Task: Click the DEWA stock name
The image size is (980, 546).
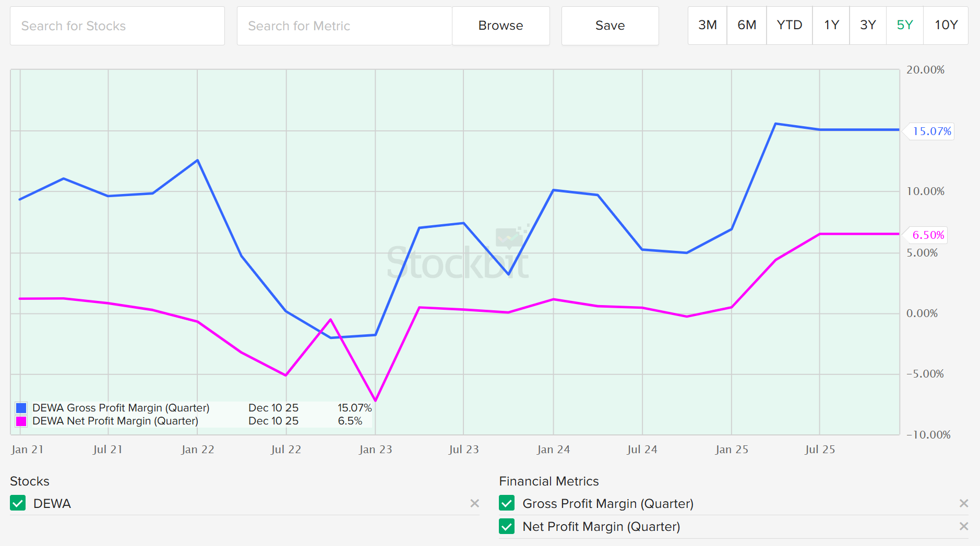Action: [52, 503]
